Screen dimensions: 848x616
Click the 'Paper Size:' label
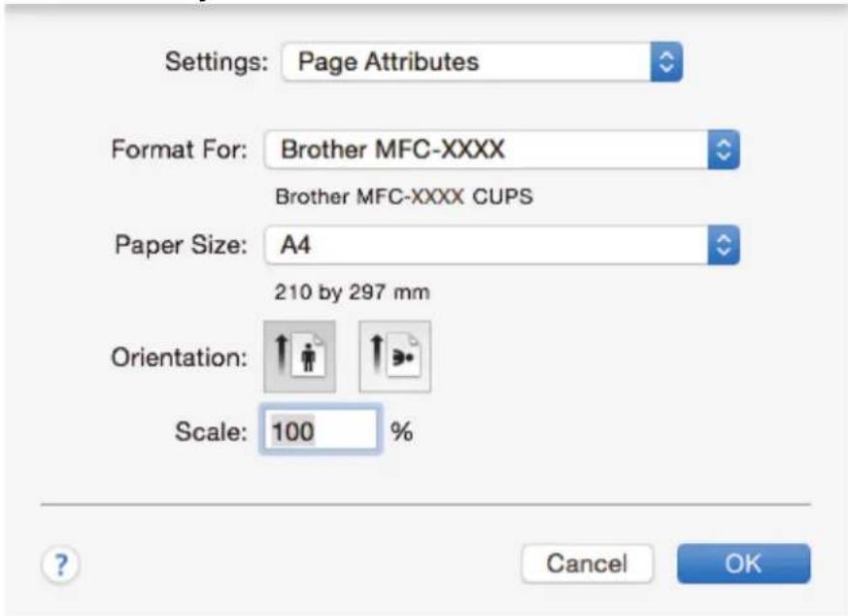point(181,245)
